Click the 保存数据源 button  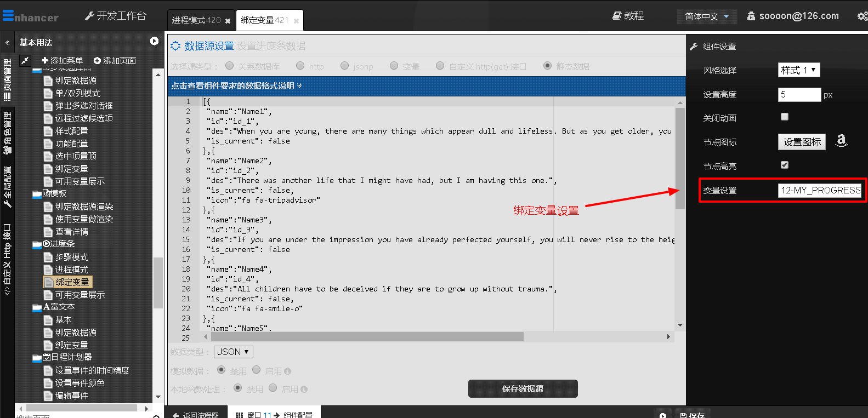(523, 388)
